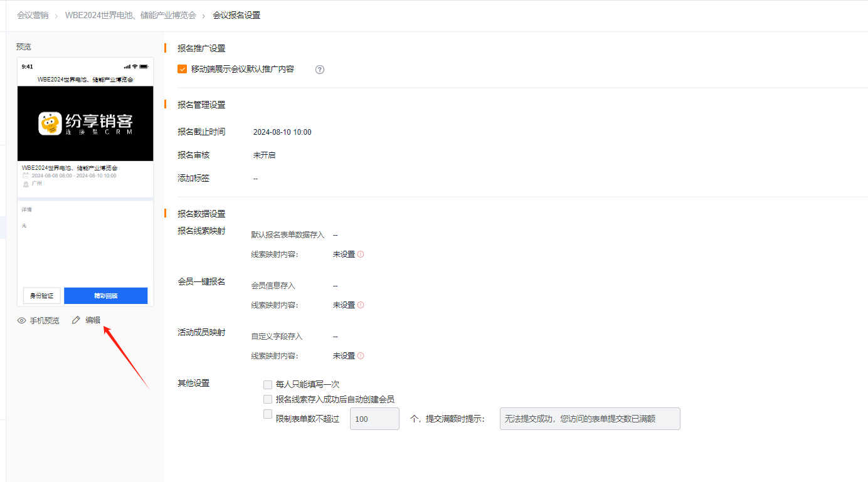
Task: Click the help question-mark icon beside 推广内容
Action: click(320, 70)
